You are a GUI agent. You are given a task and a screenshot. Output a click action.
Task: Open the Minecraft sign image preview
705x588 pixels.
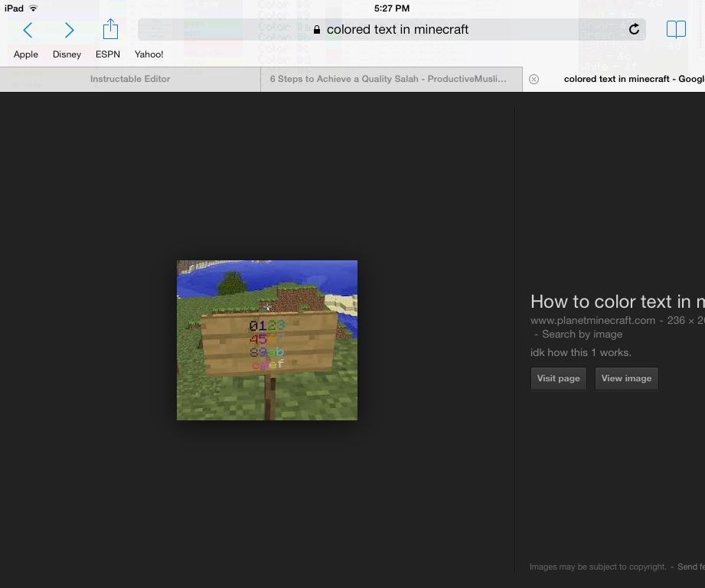[267, 340]
